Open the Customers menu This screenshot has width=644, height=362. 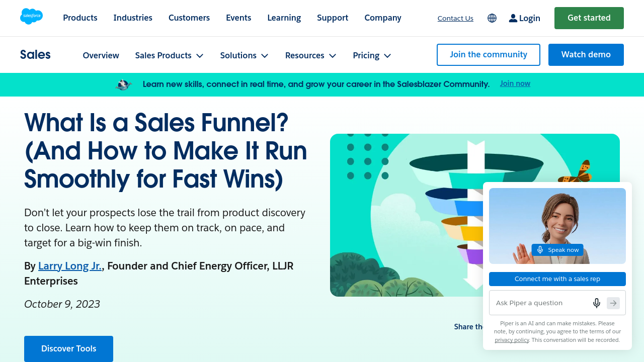pyautogui.click(x=189, y=18)
